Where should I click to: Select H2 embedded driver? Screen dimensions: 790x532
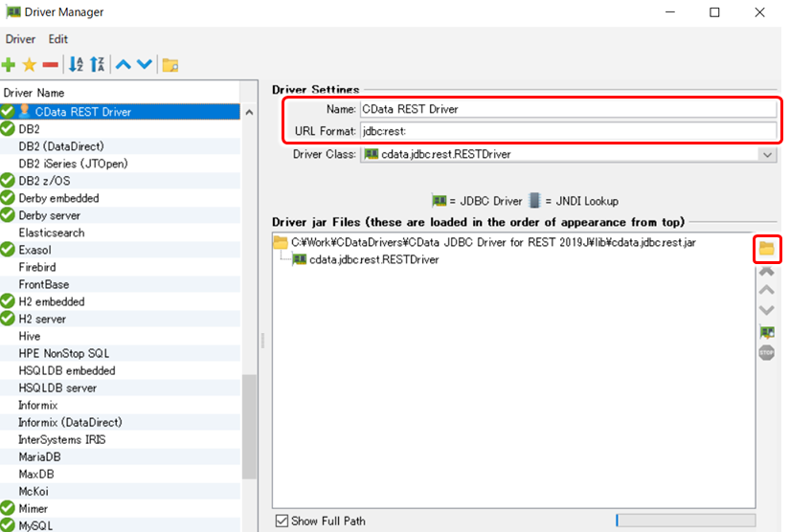120,301
